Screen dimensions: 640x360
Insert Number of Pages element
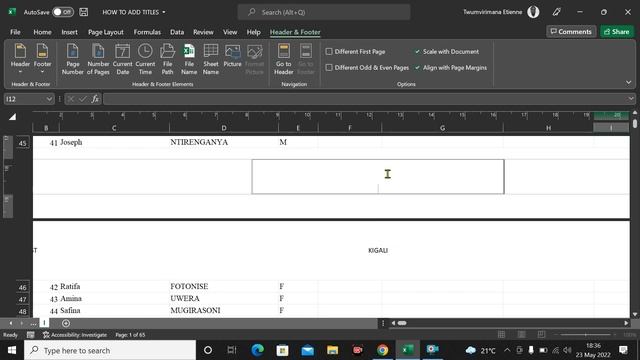pyautogui.click(x=98, y=59)
